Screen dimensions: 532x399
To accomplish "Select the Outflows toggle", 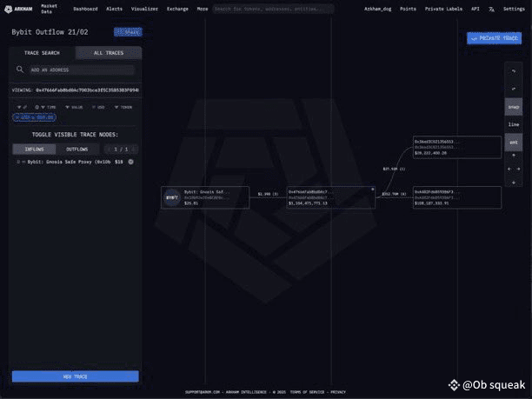I will [x=77, y=150].
